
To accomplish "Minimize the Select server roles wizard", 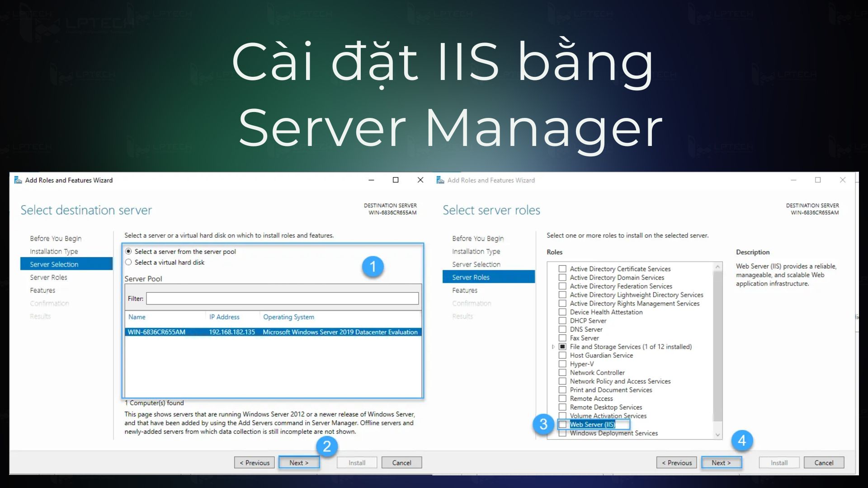I will tap(793, 180).
